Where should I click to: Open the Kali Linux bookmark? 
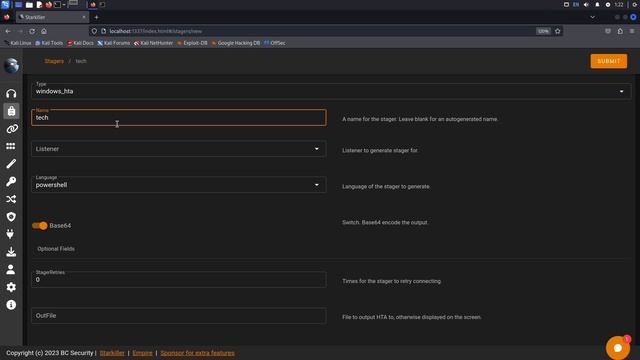(18, 43)
